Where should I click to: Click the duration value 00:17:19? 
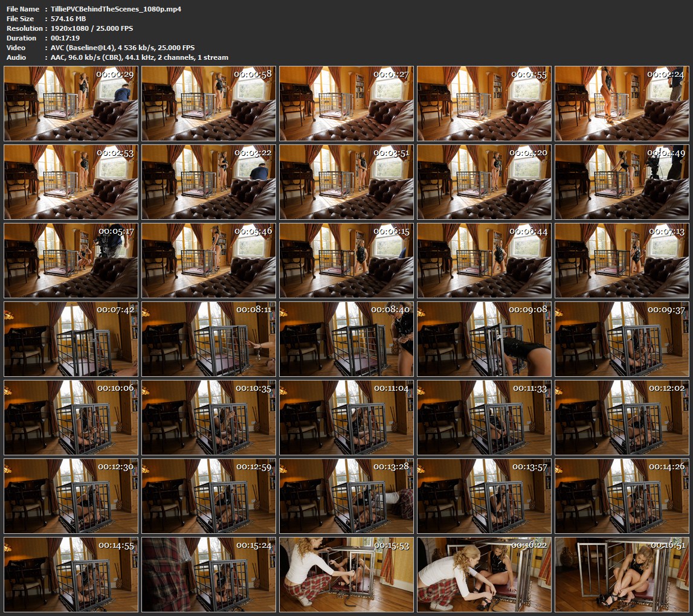(65, 38)
